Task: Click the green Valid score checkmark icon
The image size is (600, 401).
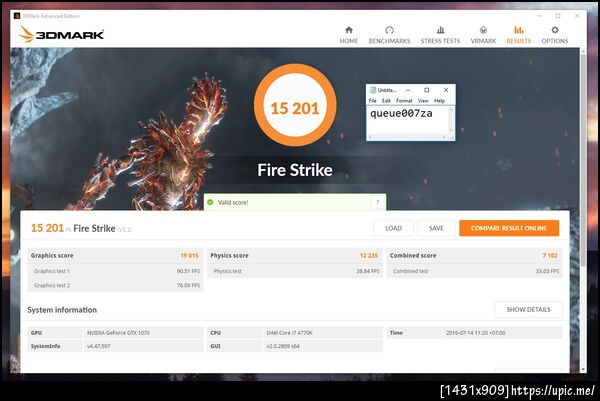Action: 210,202
